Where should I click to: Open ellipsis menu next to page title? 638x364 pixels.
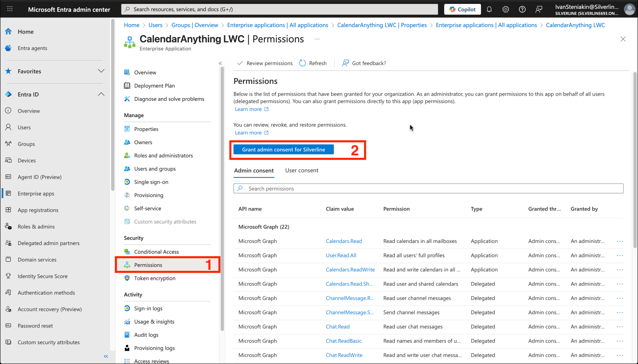(317, 39)
